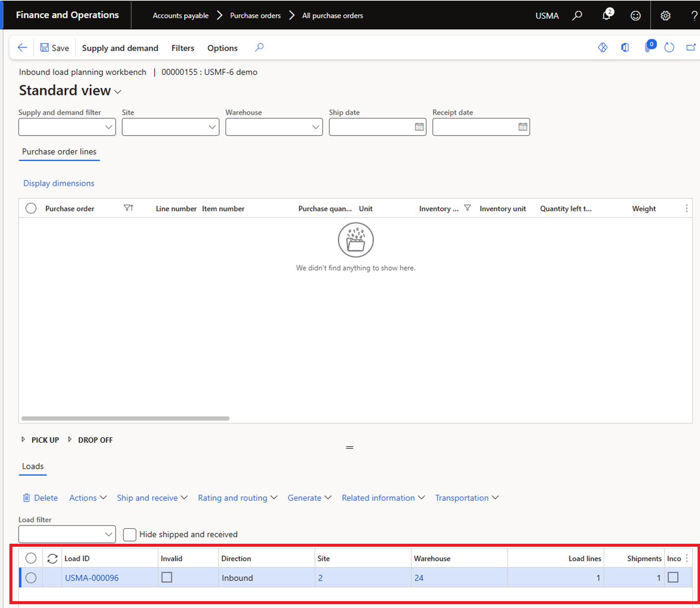Open the global search magnifier icon
This screenshot has height=608, width=700.
click(577, 15)
